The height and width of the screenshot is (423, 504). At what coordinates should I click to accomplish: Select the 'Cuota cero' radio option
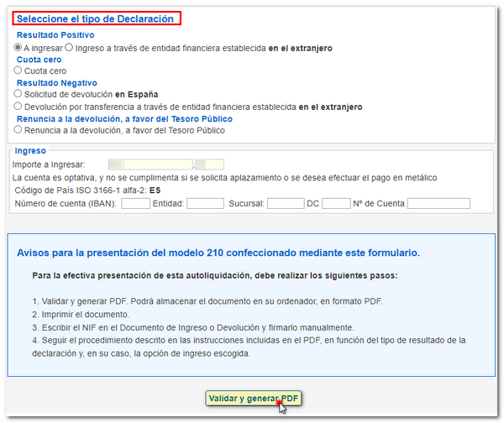(x=18, y=71)
